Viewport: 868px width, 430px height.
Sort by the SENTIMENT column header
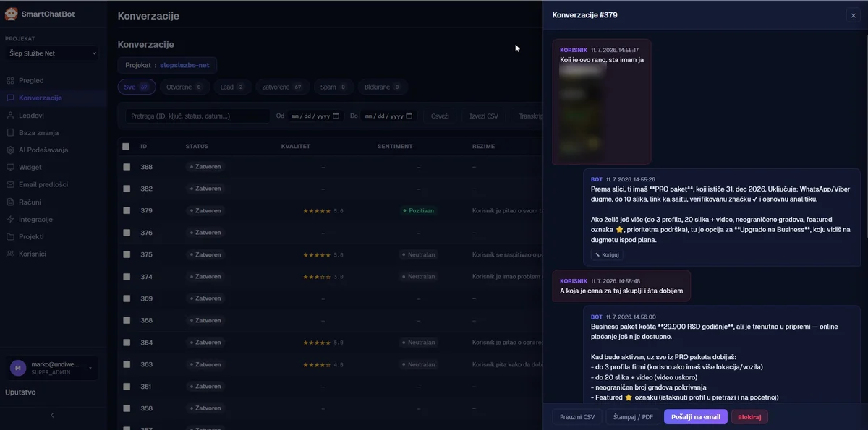(x=395, y=146)
